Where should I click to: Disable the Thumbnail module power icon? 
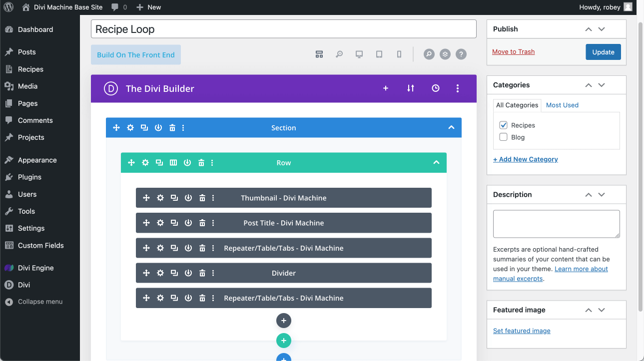pyautogui.click(x=188, y=198)
